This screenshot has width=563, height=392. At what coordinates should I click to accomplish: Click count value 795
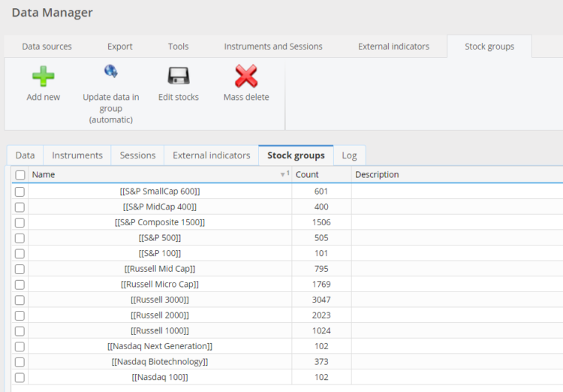pyautogui.click(x=321, y=269)
